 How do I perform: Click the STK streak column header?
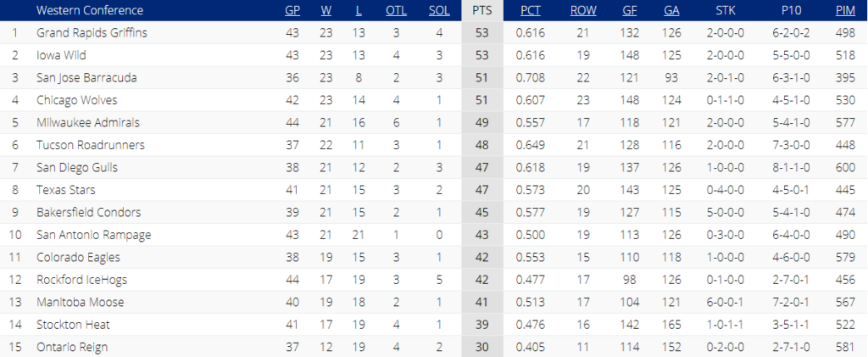(726, 10)
